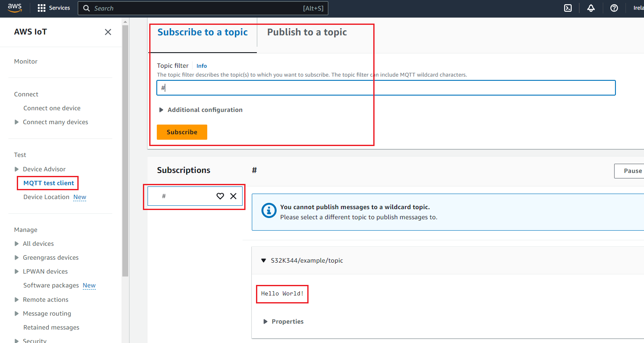The height and width of the screenshot is (343, 644).
Task: Open the help question mark menu
Action: (614, 8)
